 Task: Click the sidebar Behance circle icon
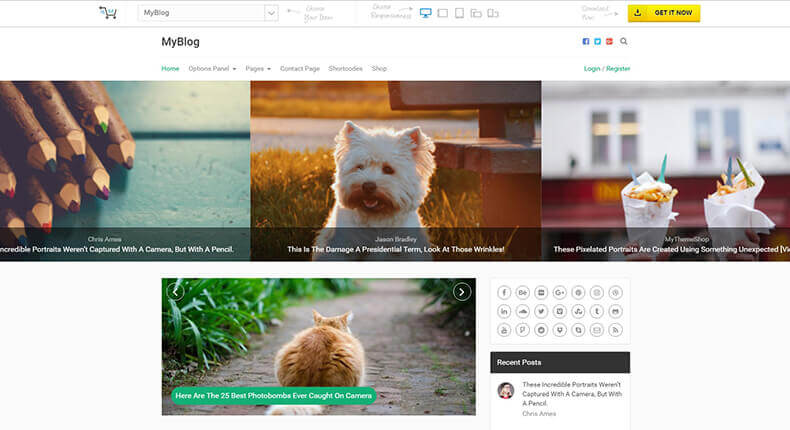pyautogui.click(x=522, y=293)
